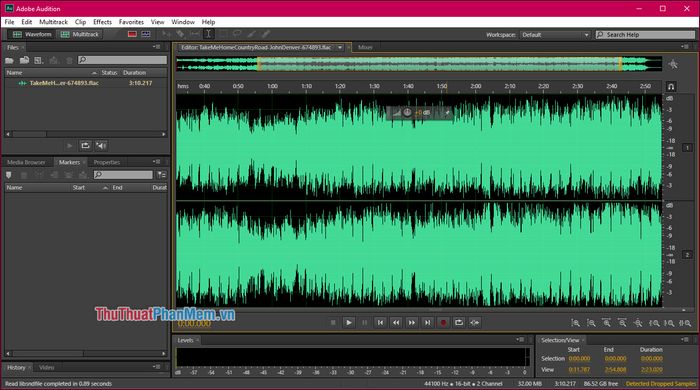
Task: Switch to the Media Browser tab
Action: tap(26, 162)
